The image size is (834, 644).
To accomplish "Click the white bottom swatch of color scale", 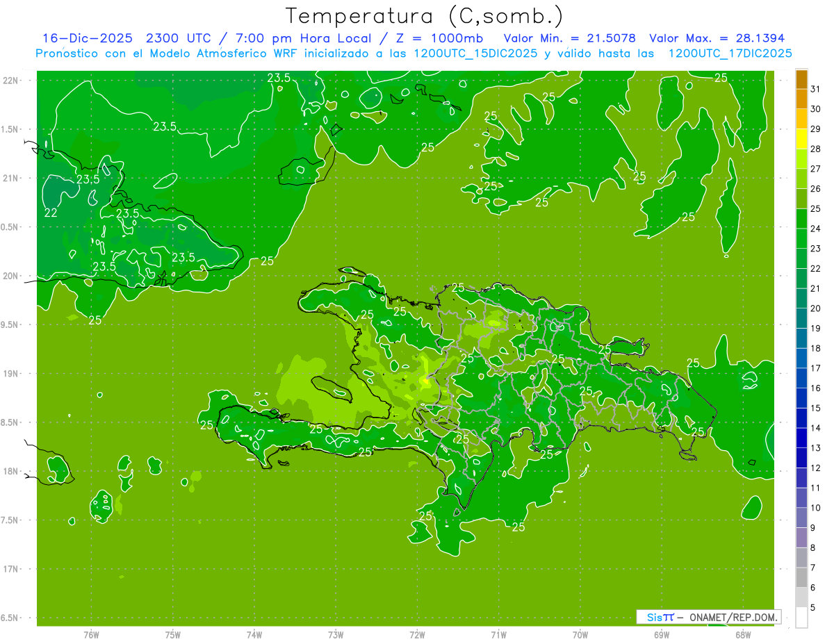I will (x=801, y=618).
